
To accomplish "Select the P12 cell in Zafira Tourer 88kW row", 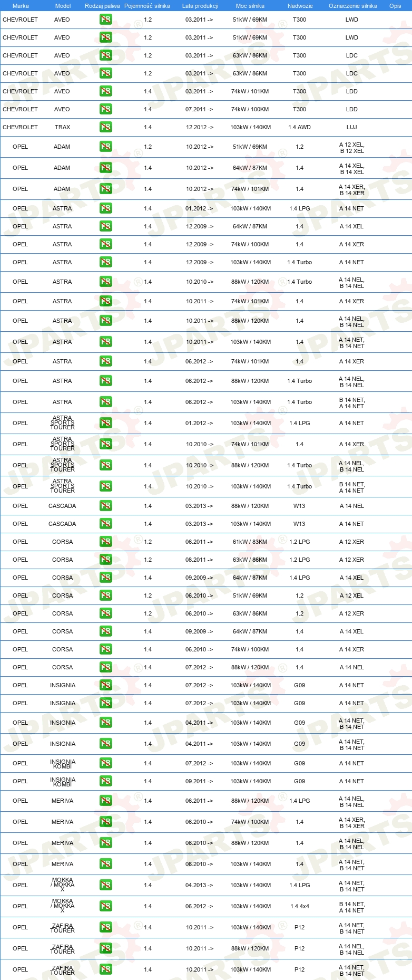I will point(299,948).
